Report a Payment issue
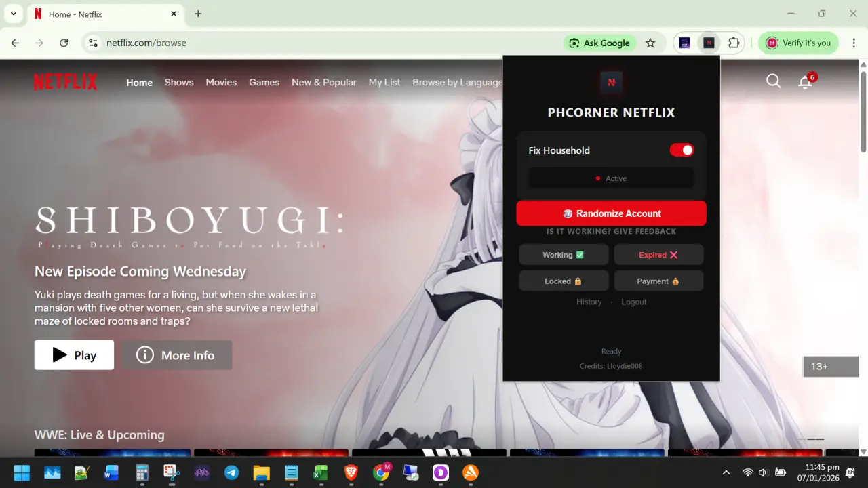The image size is (868, 488). [658, 281]
